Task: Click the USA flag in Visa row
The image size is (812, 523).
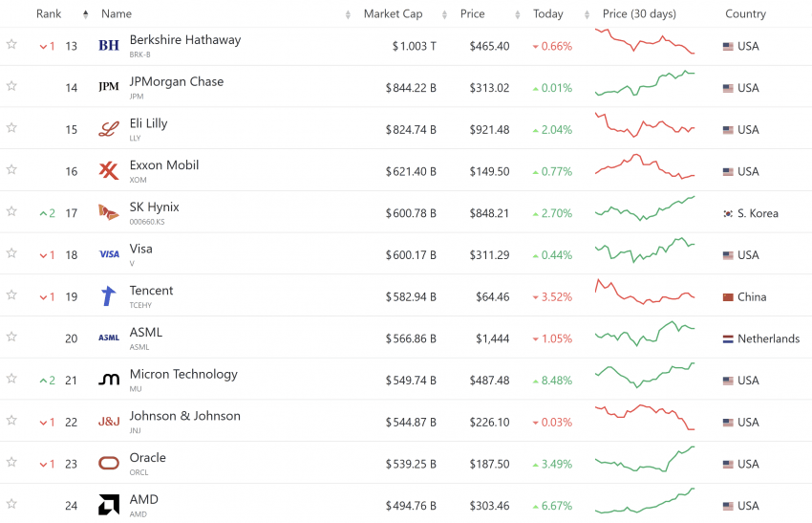Action: click(x=728, y=255)
